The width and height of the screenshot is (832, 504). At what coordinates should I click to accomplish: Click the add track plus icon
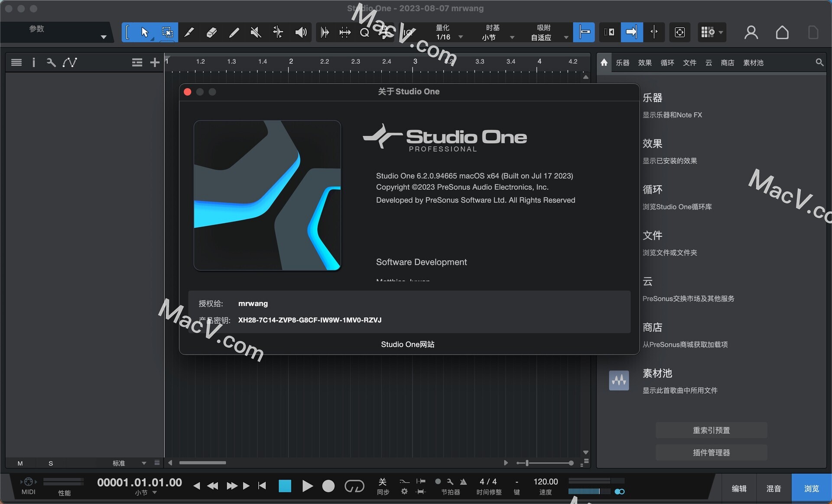tap(155, 62)
